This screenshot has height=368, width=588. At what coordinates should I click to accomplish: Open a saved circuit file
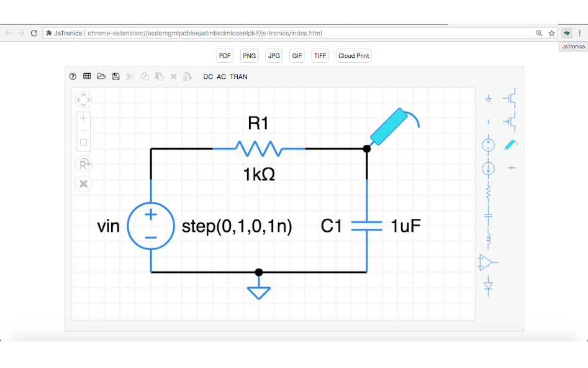pyautogui.click(x=101, y=76)
